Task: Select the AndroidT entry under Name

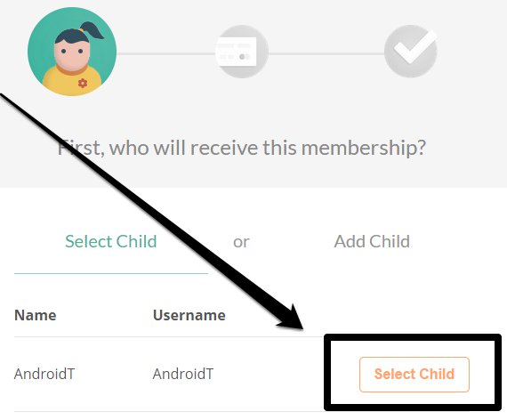Action: [44, 374]
